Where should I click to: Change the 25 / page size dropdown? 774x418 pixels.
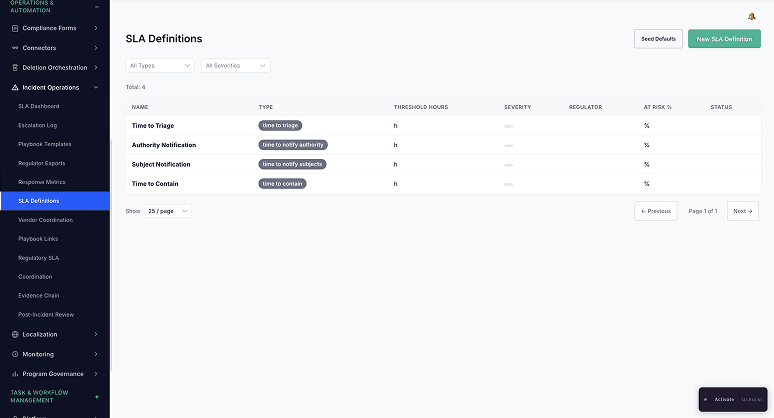click(168, 211)
